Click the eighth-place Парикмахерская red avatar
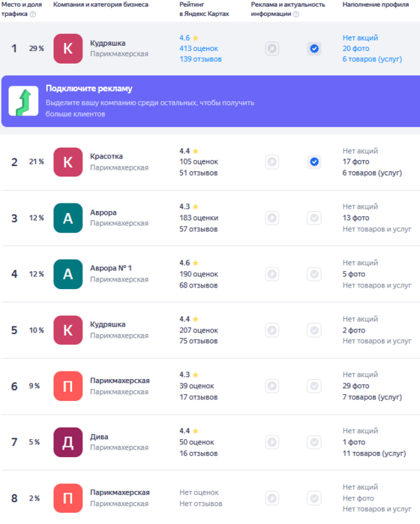Screen dimensions: 420x524 click(x=67, y=498)
